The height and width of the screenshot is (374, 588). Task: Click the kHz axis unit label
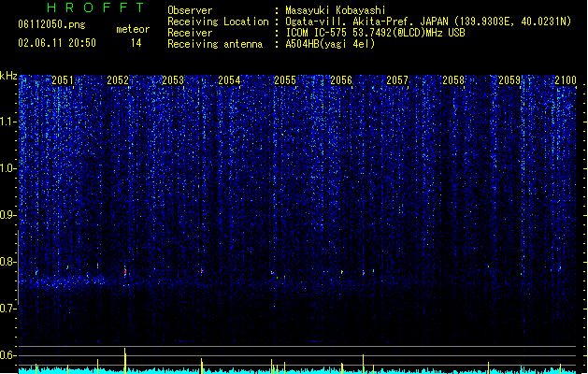[8, 76]
